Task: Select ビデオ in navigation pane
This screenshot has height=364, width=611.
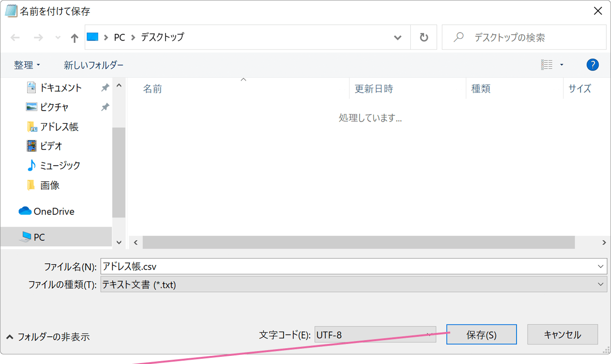Action: click(51, 146)
